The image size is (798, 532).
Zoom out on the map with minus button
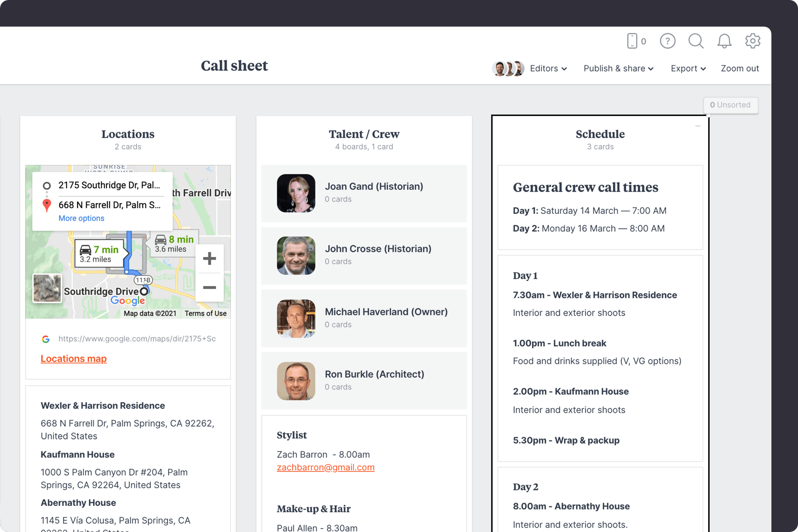point(210,287)
